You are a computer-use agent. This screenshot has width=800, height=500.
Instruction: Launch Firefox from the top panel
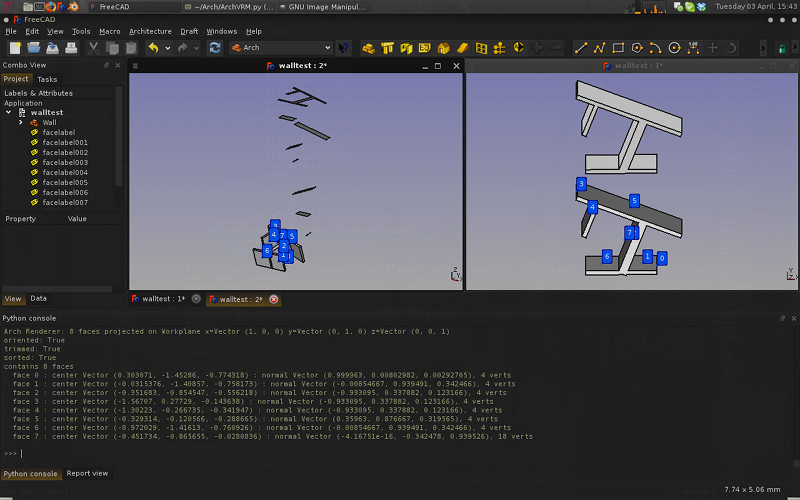coord(51,7)
